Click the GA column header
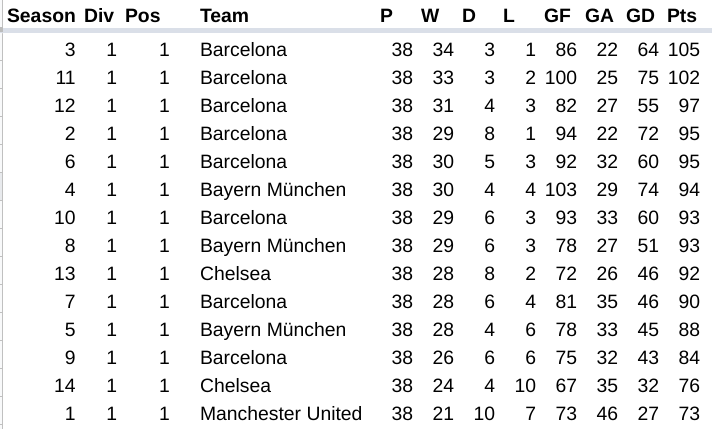 pyautogui.click(x=599, y=16)
